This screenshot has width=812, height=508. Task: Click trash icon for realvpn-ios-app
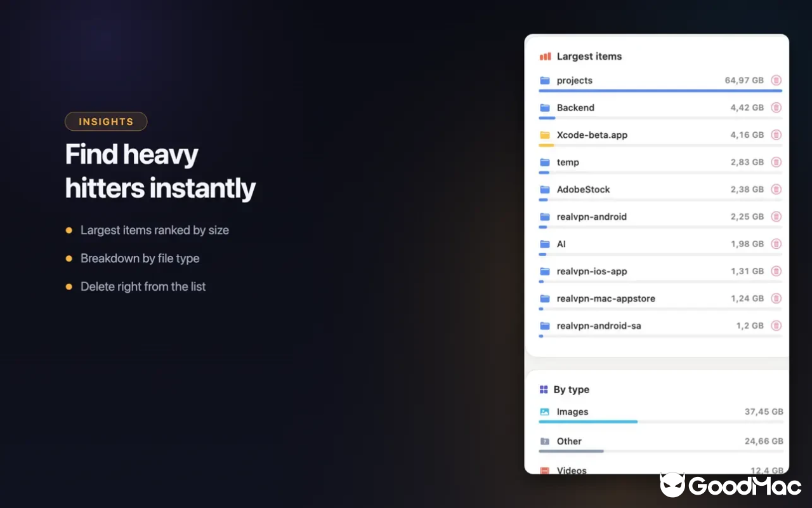coord(776,272)
